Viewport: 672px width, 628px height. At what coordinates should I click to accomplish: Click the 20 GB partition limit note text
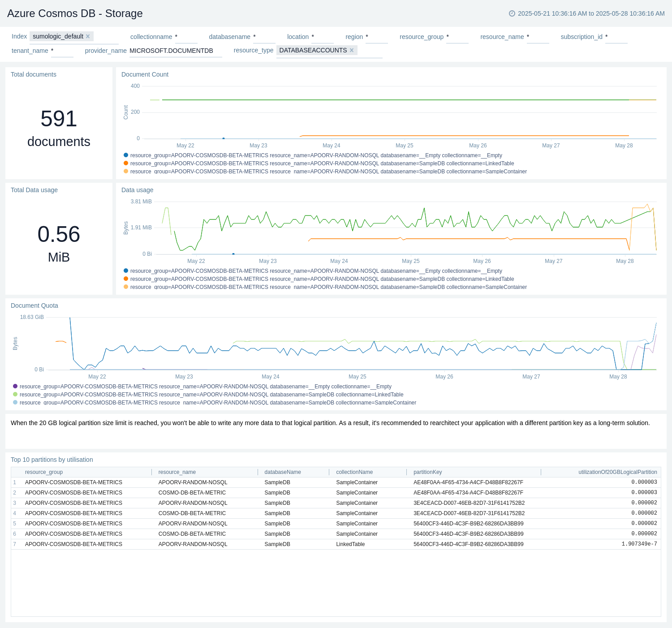[330, 423]
